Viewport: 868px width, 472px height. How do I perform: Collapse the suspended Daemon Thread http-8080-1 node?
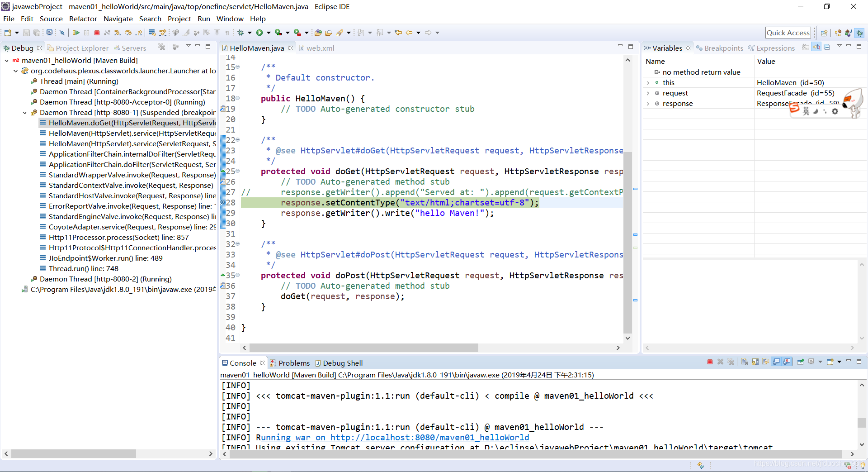click(x=24, y=112)
